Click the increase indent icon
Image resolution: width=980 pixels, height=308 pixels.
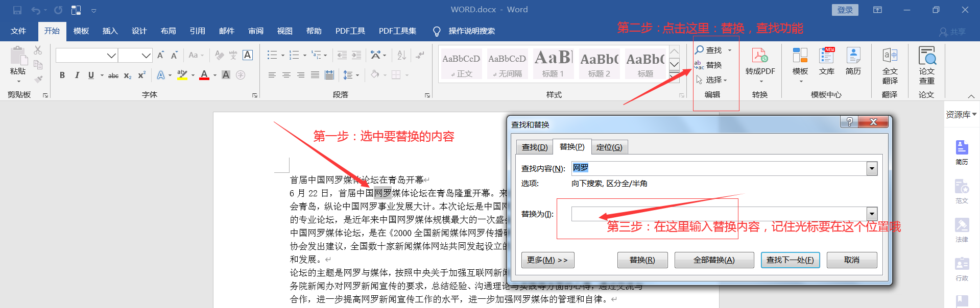pyautogui.click(x=356, y=55)
